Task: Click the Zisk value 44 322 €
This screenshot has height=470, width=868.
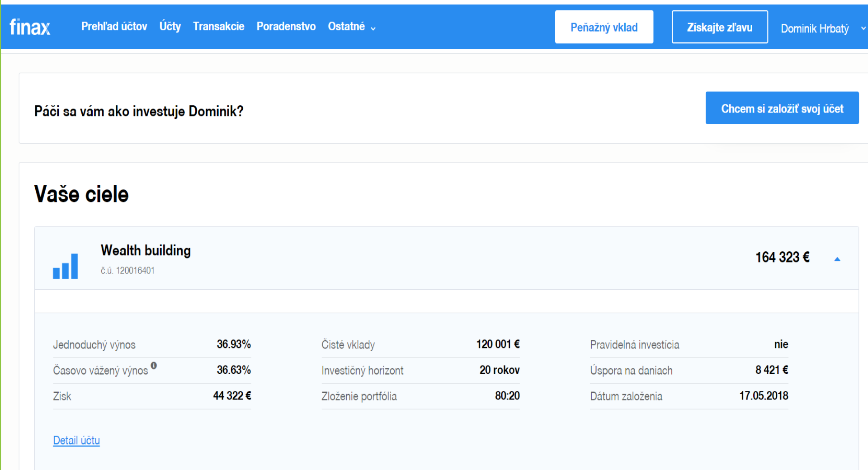Action: point(232,396)
